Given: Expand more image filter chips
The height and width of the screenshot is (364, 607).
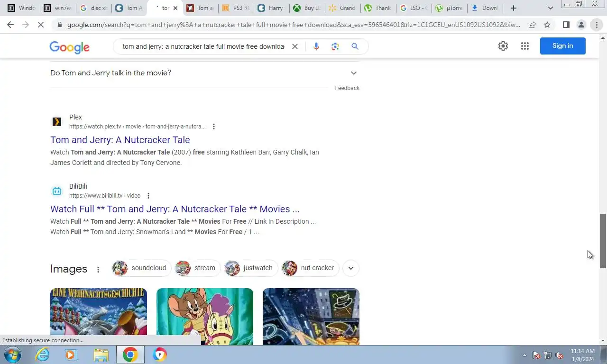Looking at the screenshot, I should [x=350, y=268].
